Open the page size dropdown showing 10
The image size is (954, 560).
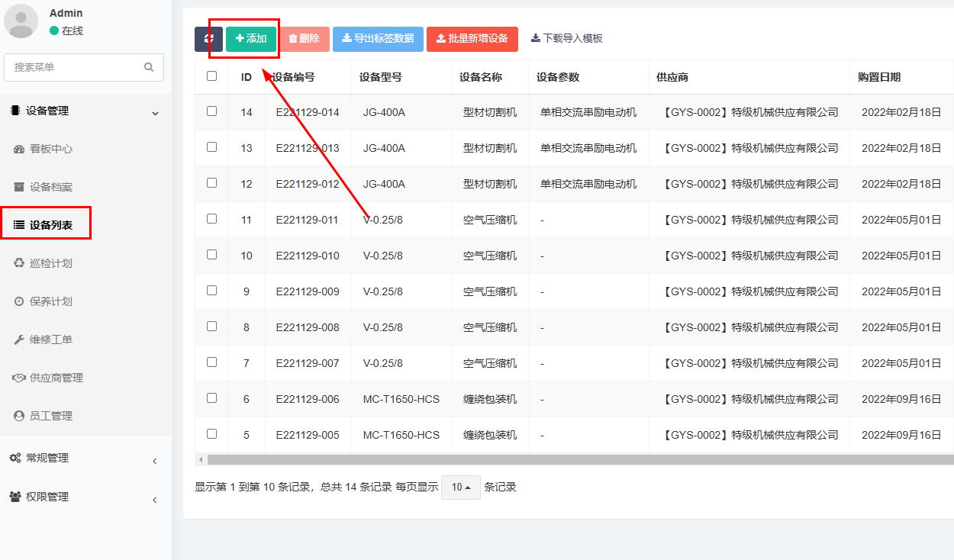coord(461,487)
